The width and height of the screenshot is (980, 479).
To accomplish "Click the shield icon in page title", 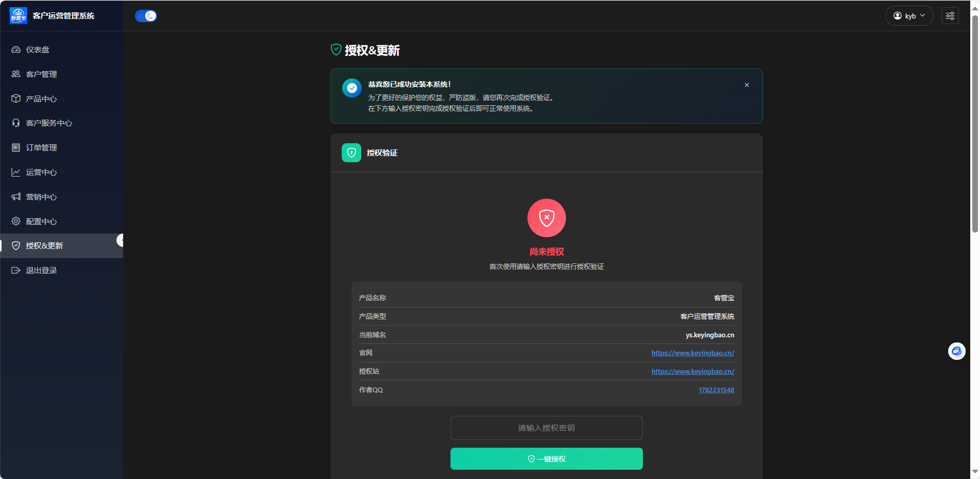I will 336,50.
